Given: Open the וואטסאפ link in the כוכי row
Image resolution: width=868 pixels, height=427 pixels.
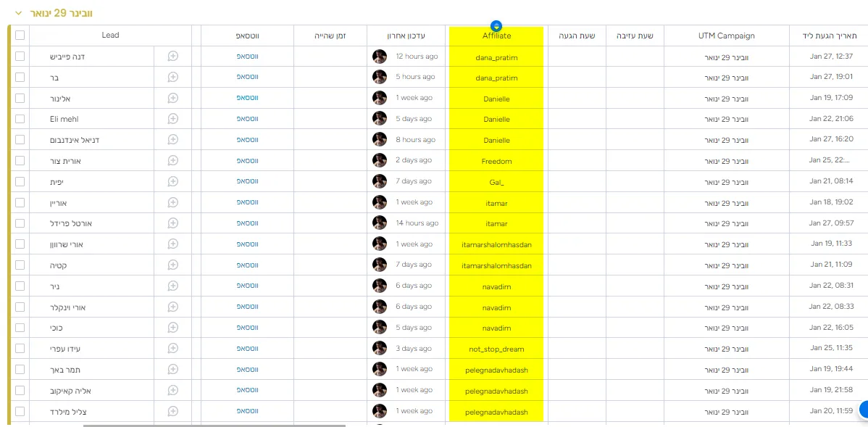Looking at the screenshot, I should pyautogui.click(x=246, y=328).
